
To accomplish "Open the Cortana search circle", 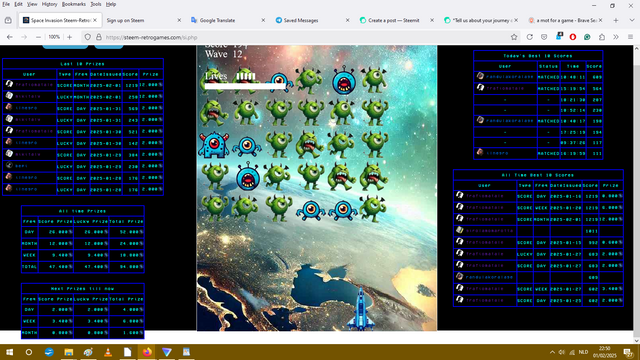I will coord(29,352).
